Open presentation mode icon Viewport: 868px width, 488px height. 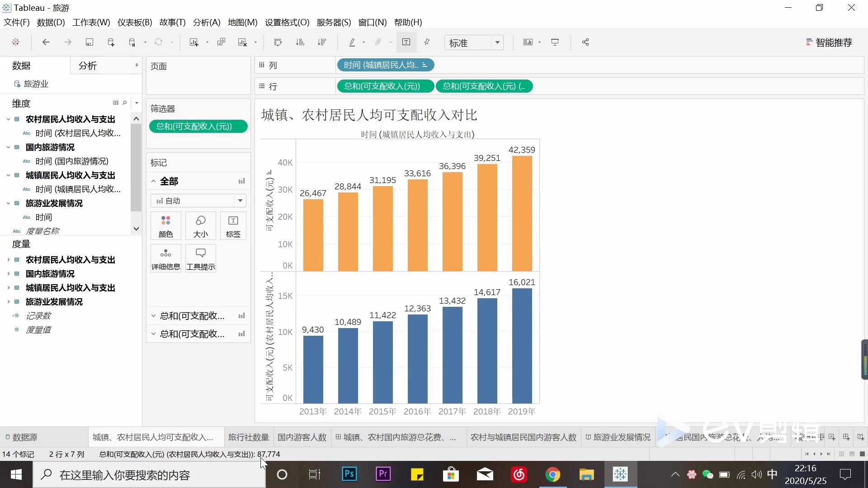[x=555, y=42]
